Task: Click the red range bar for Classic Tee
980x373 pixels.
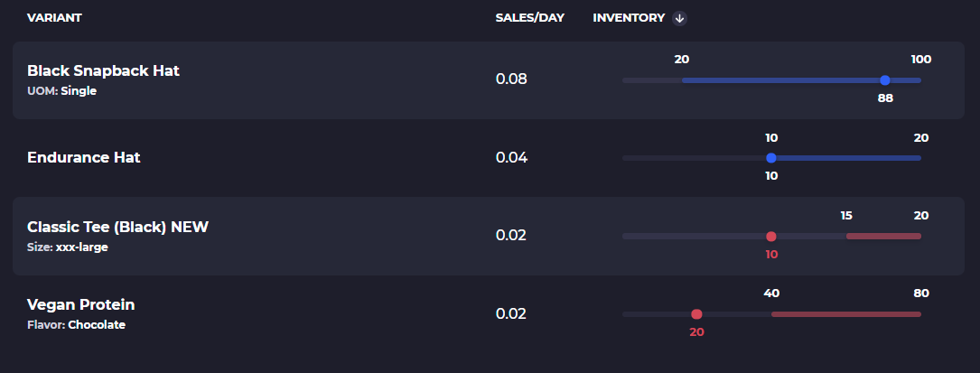Action: pos(883,237)
